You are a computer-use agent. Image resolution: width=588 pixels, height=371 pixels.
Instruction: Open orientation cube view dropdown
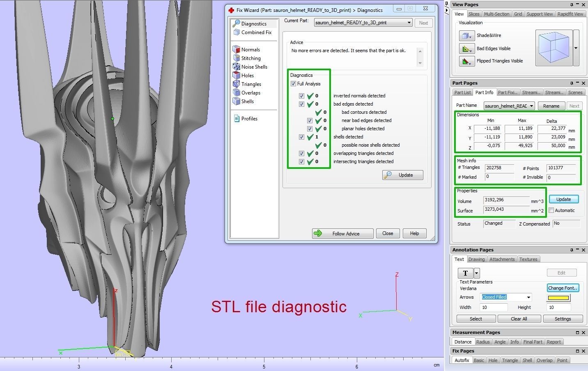pos(576,48)
